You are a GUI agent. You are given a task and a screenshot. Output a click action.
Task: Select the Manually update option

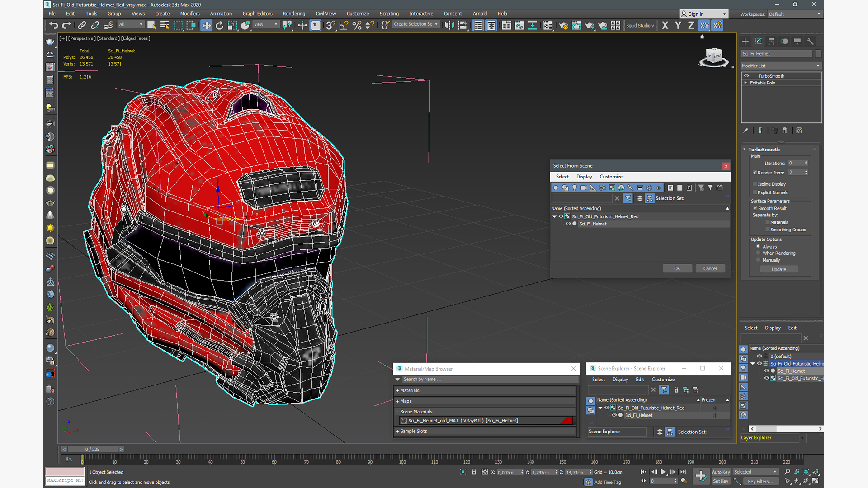(758, 260)
